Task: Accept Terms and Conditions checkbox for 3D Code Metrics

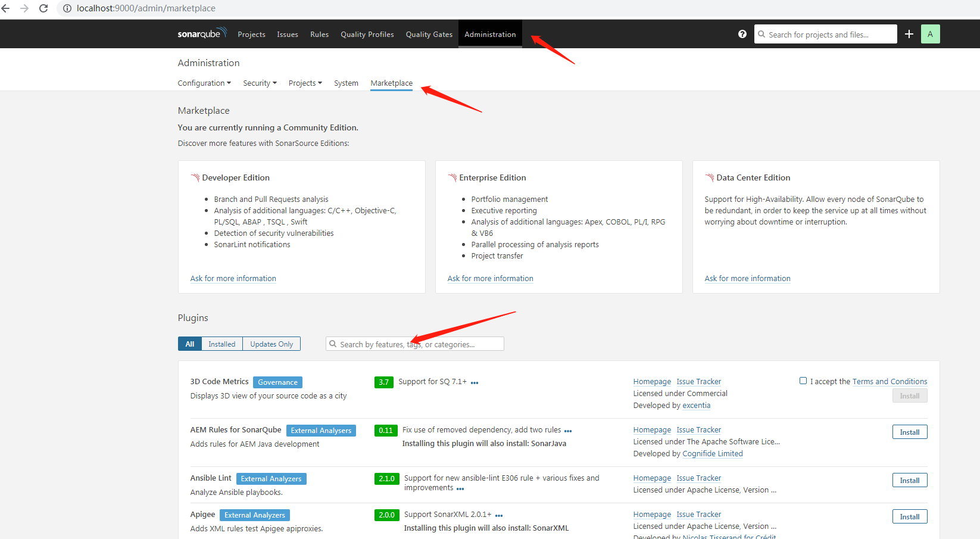Action: coord(803,381)
